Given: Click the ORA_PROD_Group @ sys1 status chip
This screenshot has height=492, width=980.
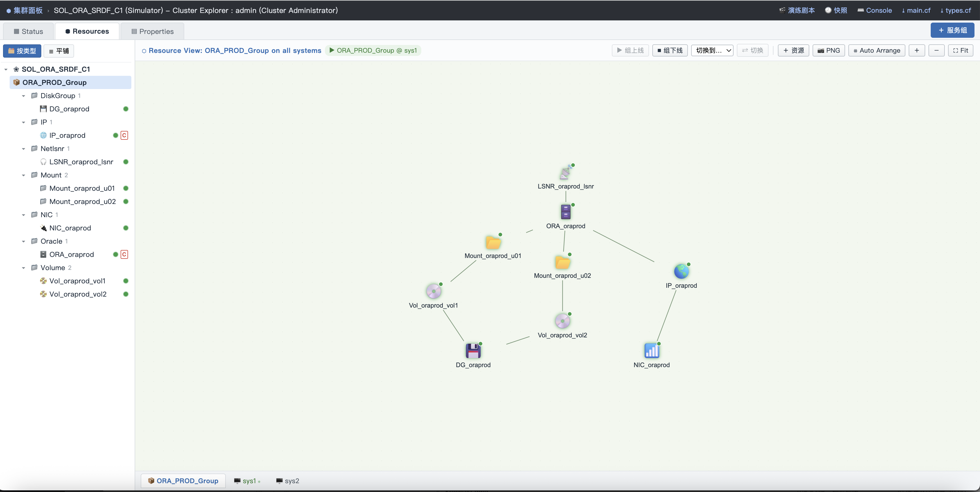Looking at the screenshot, I should (373, 50).
